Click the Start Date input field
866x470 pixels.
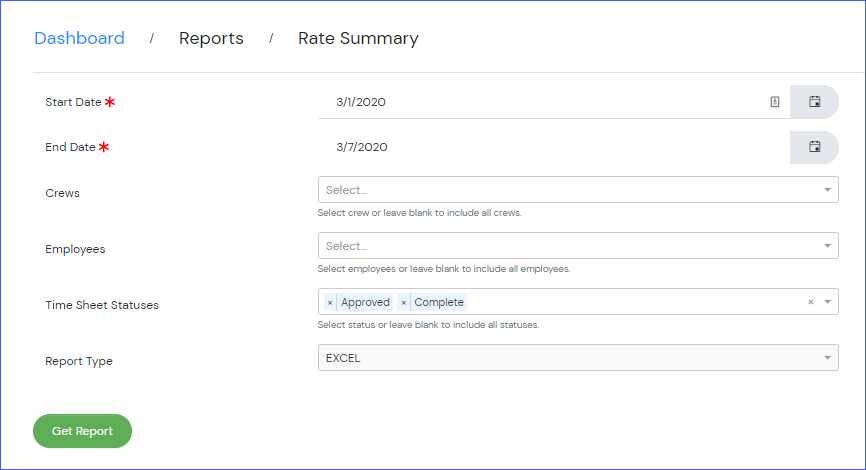tap(554, 102)
